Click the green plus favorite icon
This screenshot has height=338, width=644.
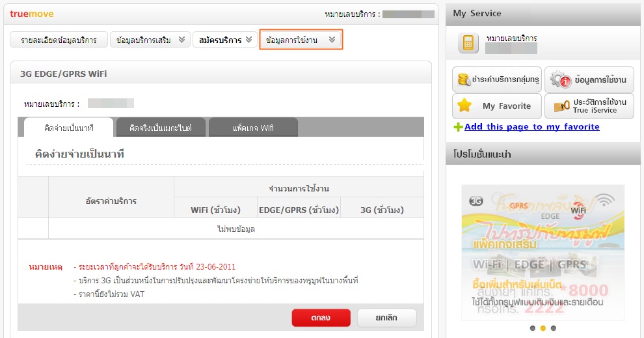point(458,127)
